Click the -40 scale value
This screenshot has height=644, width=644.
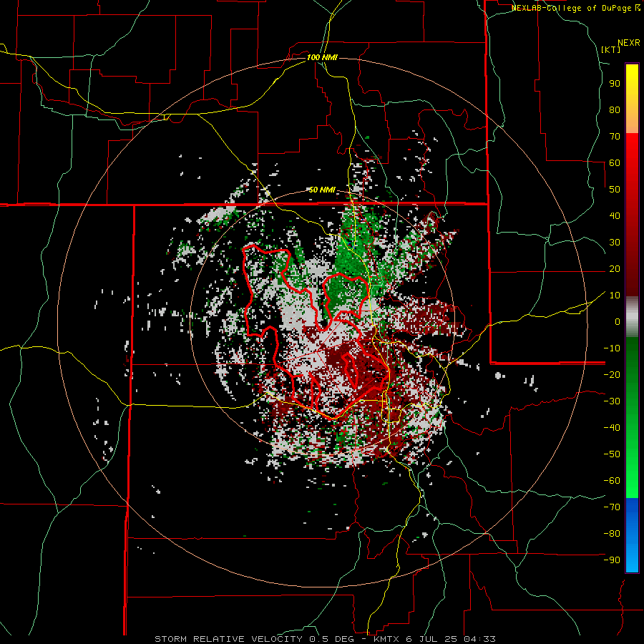pos(612,428)
